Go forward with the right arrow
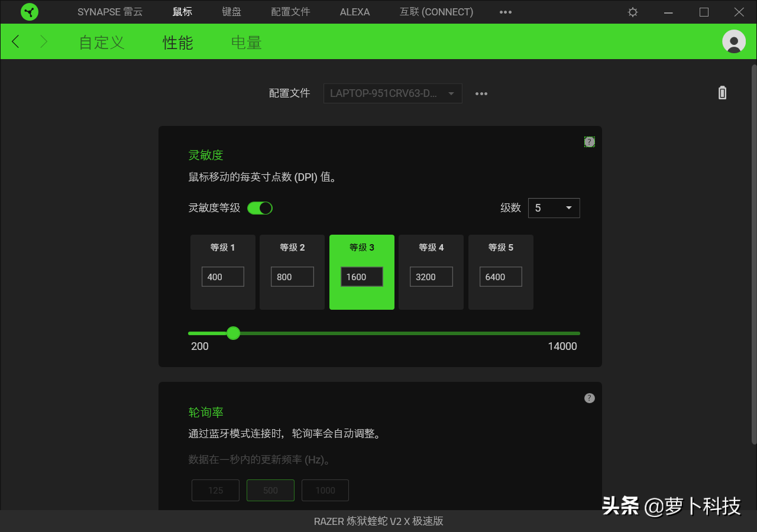Image resolution: width=757 pixels, height=532 pixels. click(x=43, y=41)
